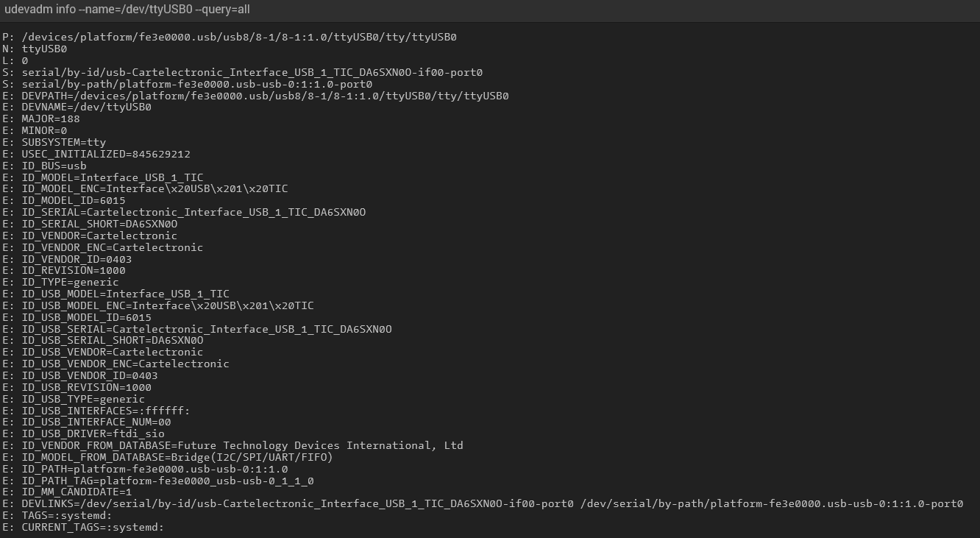Click the ID_VENDOR_ID=0403 line
Image resolution: width=980 pixels, height=538 pixels.
(x=77, y=259)
